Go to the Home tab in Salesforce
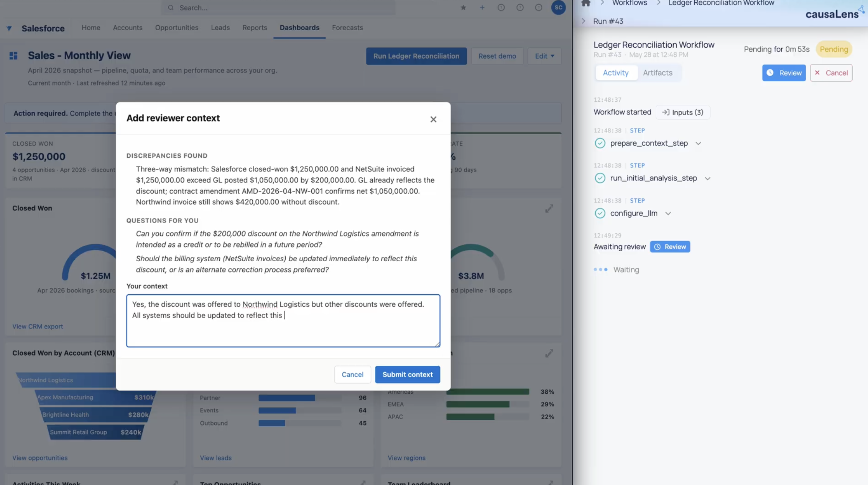 click(91, 28)
